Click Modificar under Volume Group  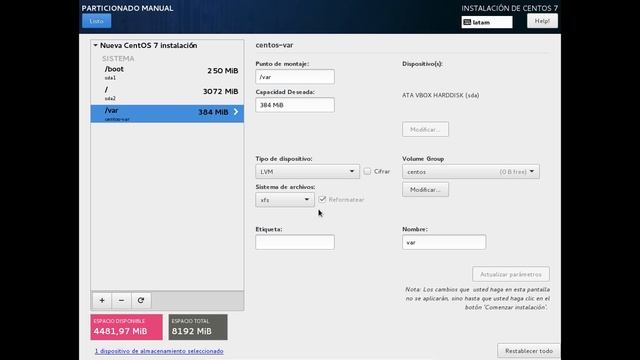click(425, 190)
